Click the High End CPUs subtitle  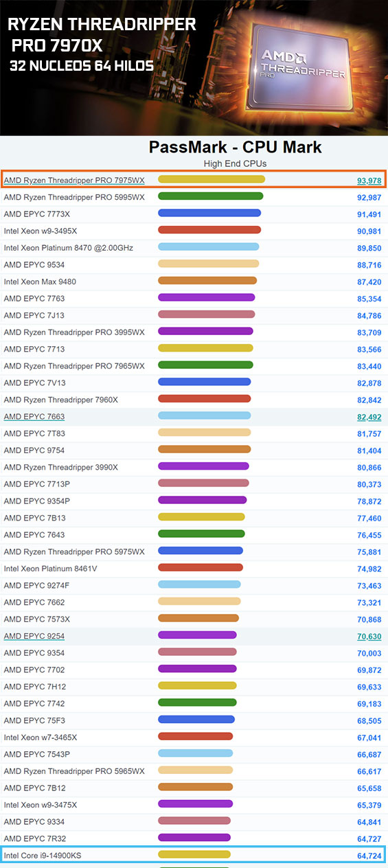pyautogui.click(x=235, y=163)
